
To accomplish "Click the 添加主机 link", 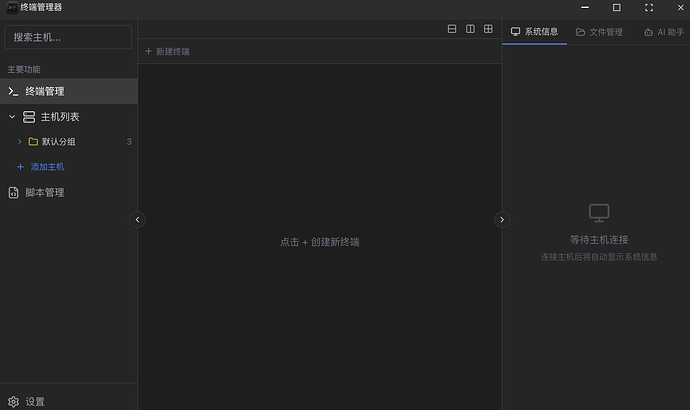I will click(x=46, y=167).
